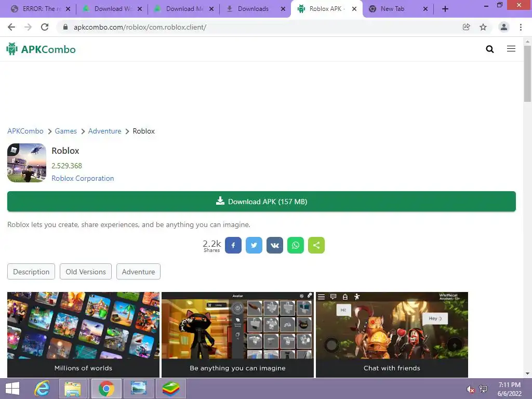Open the APKCombo search icon
Image resolution: width=532 pixels, height=399 pixels.
[489, 49]
